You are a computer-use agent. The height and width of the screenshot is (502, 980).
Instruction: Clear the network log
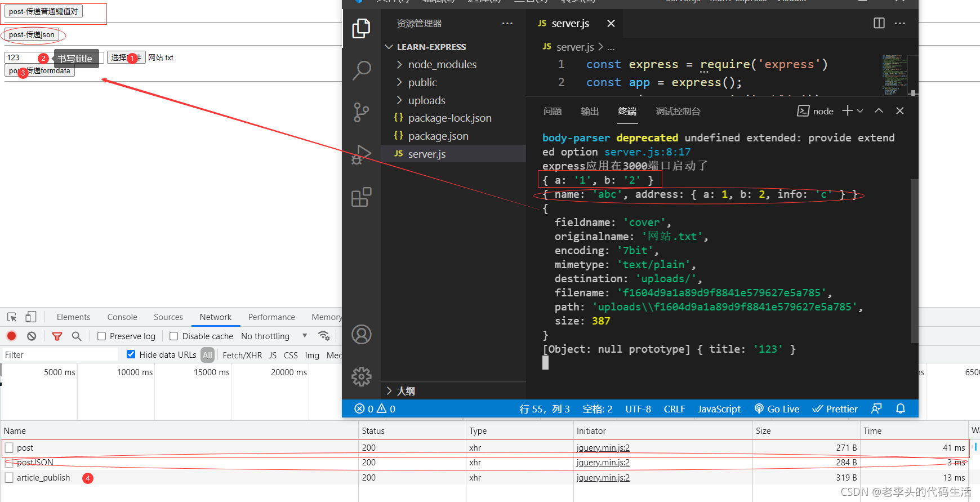[32, 336]
